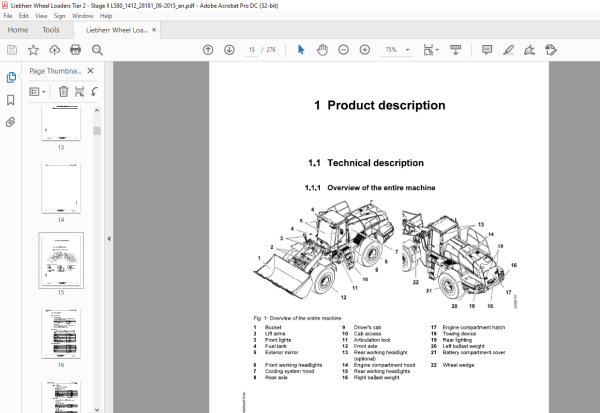Zoom out with the minus button
Screen dimensions: 600x413
pyautogui.click(x=343, y=50)
